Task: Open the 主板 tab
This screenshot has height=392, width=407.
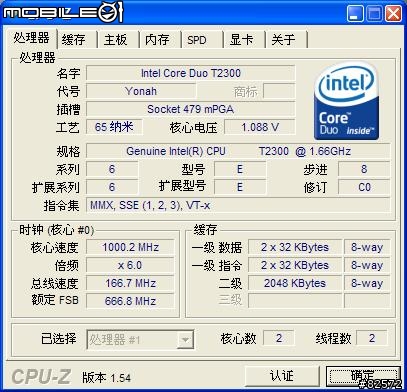Action: tap(118, 40)
